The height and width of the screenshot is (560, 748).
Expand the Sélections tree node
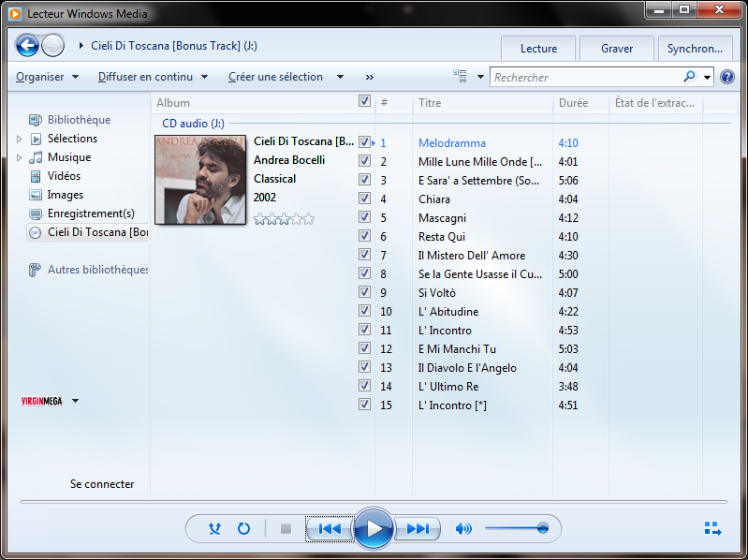[19, 139]
